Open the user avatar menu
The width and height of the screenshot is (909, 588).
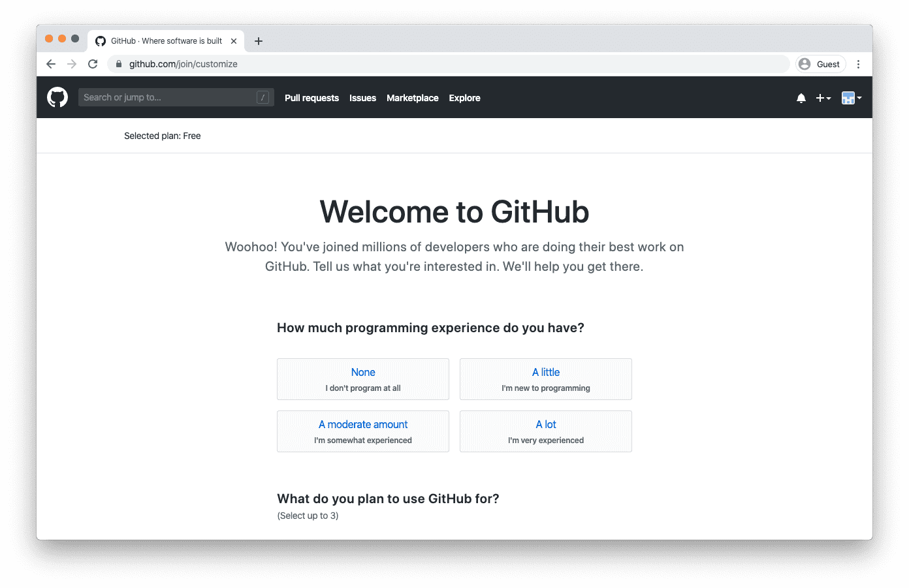tap(852, 98)
